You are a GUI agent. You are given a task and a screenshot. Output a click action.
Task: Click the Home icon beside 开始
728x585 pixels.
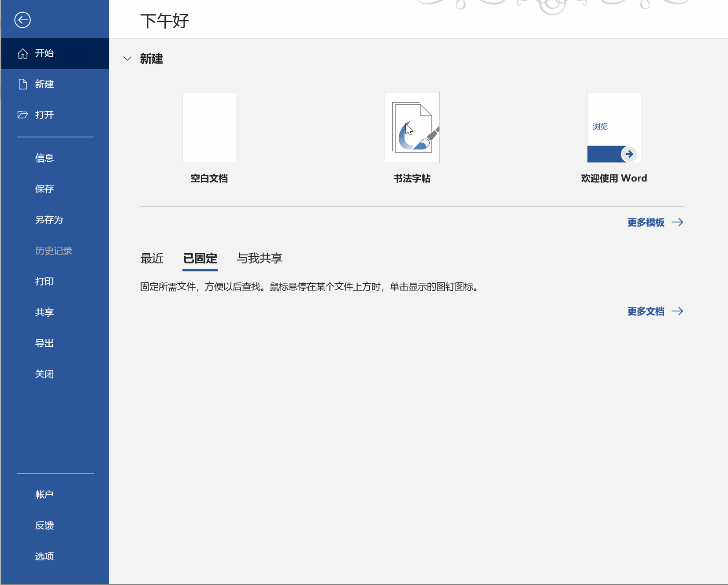click(23, 53)
